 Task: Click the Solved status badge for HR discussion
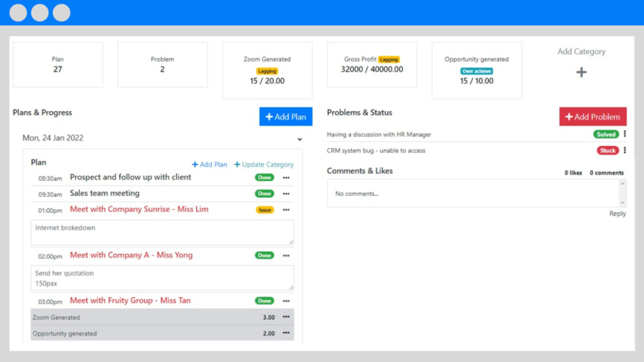[606, 134]
